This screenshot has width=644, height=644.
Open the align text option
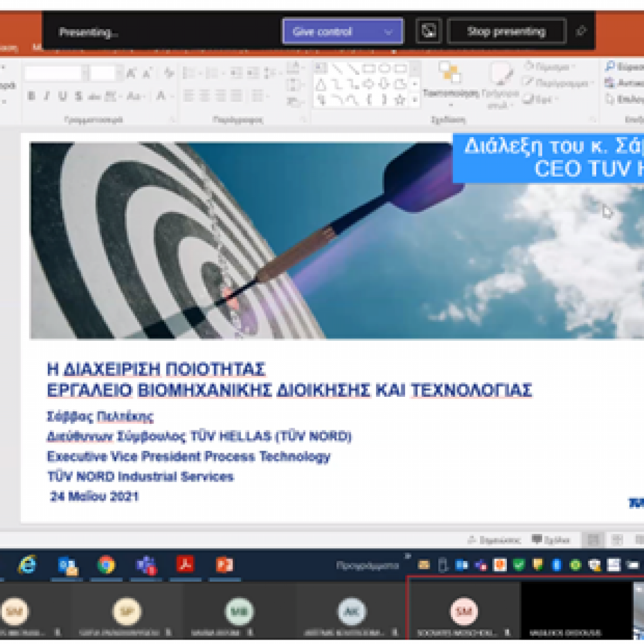pos(294,85)
